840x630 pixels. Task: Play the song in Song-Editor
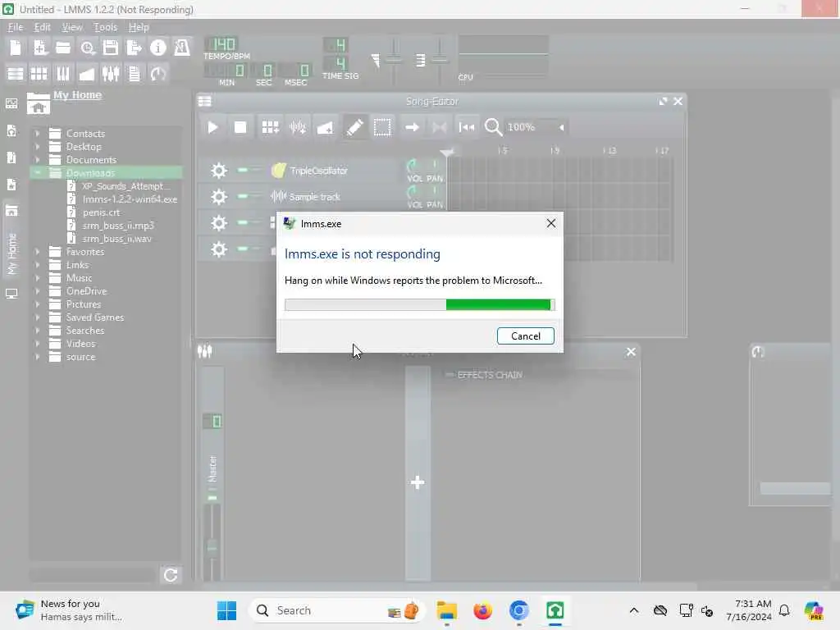pos(212,127)
